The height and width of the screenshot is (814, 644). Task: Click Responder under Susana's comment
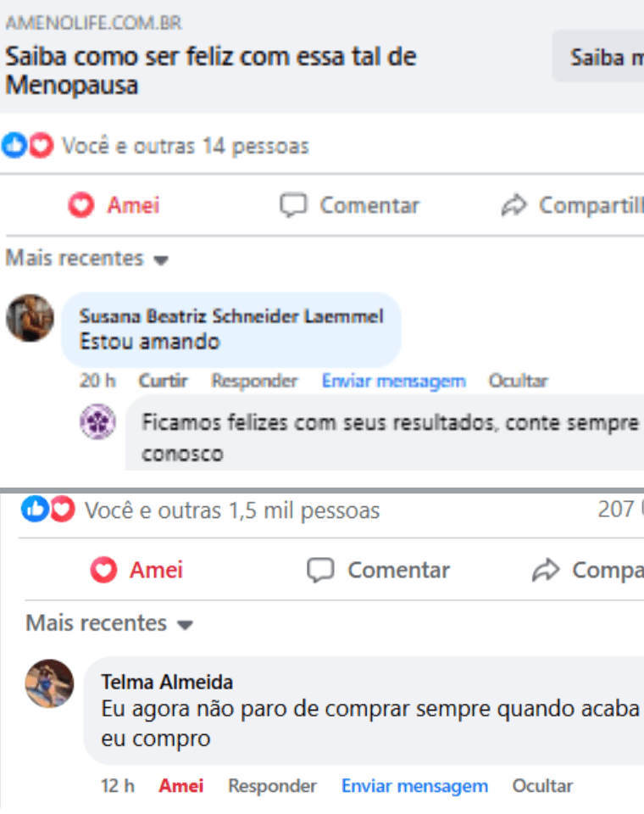click(x=254, y=382)
